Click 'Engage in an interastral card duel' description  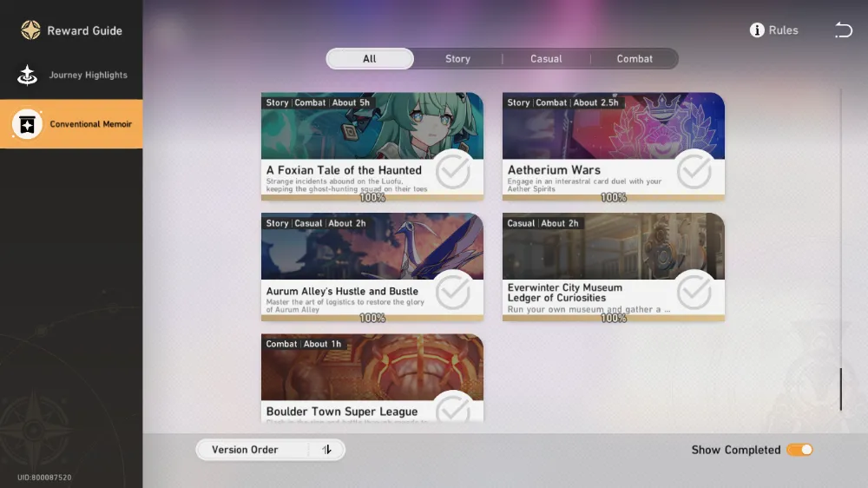tap(584, 185)
